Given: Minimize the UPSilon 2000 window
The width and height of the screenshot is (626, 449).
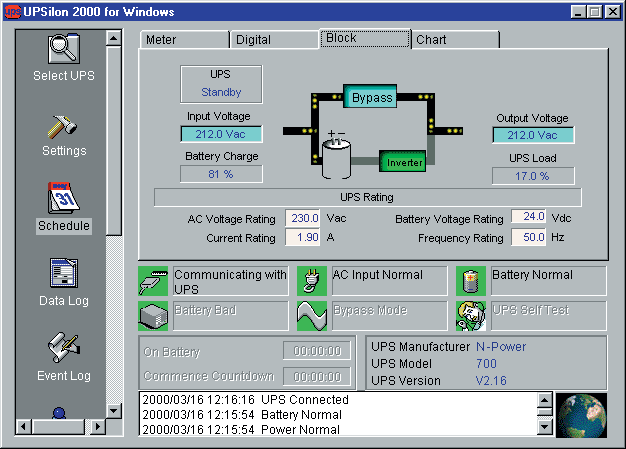Looking at the screenshot, I should (578, 12).
